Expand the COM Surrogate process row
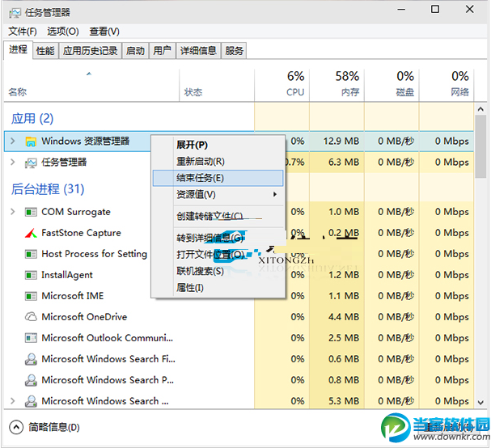 tap(12, 212)
